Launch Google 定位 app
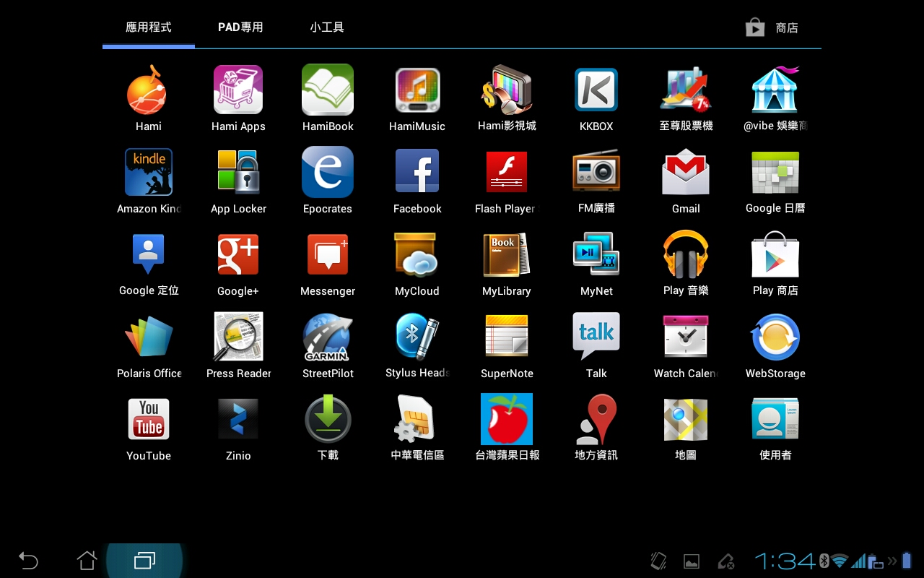 pyautogui.click(x=149, y=254)
